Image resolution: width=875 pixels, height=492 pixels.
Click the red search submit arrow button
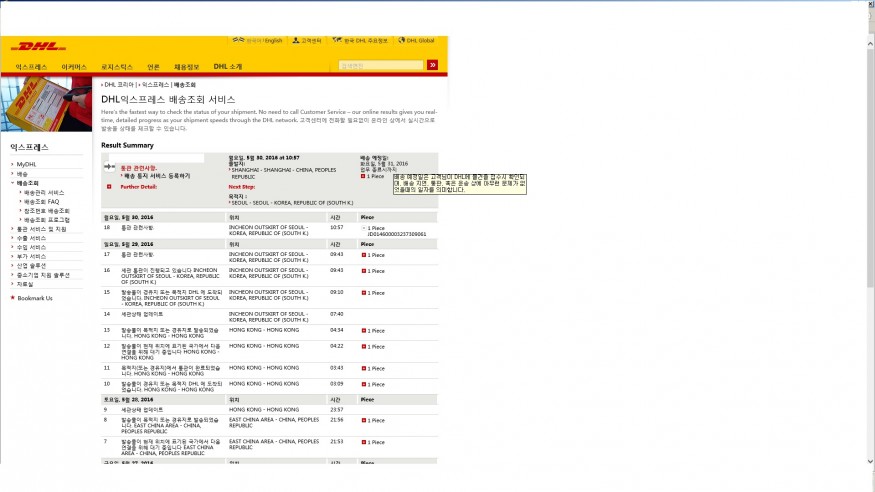click(x=432, y=65)
